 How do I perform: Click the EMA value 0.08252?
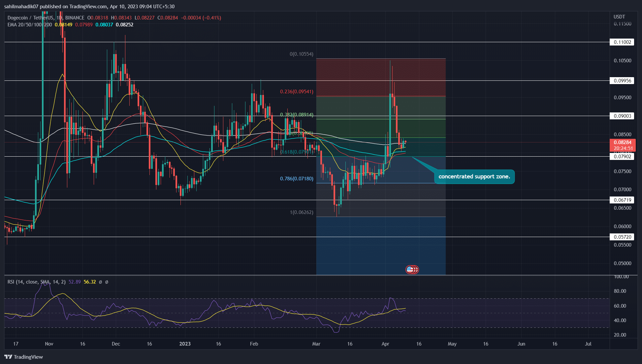pyautogui.click(x=125, y=25)
